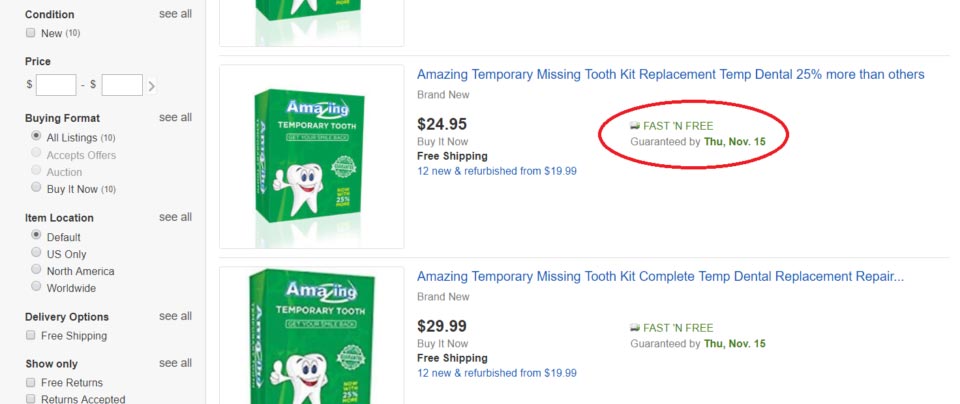
Task: Select Worldwide item location
Action: 36,286
